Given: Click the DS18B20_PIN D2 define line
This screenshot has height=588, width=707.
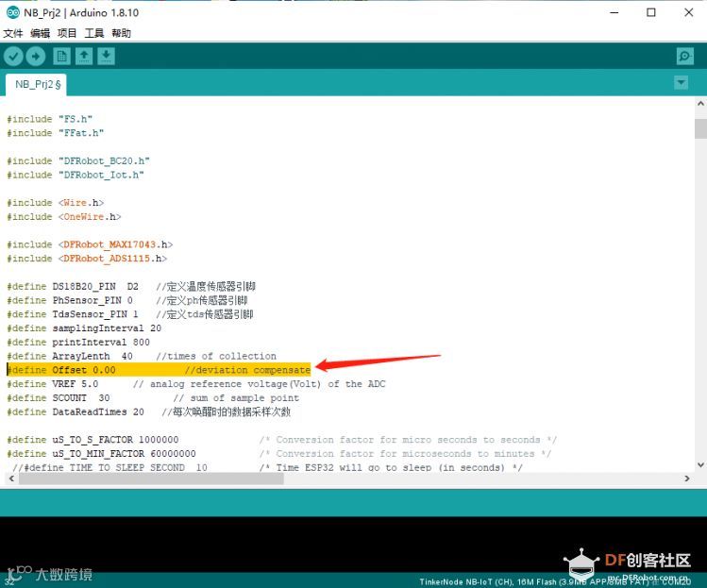Looking at the screenshot, I should point(131,286).
